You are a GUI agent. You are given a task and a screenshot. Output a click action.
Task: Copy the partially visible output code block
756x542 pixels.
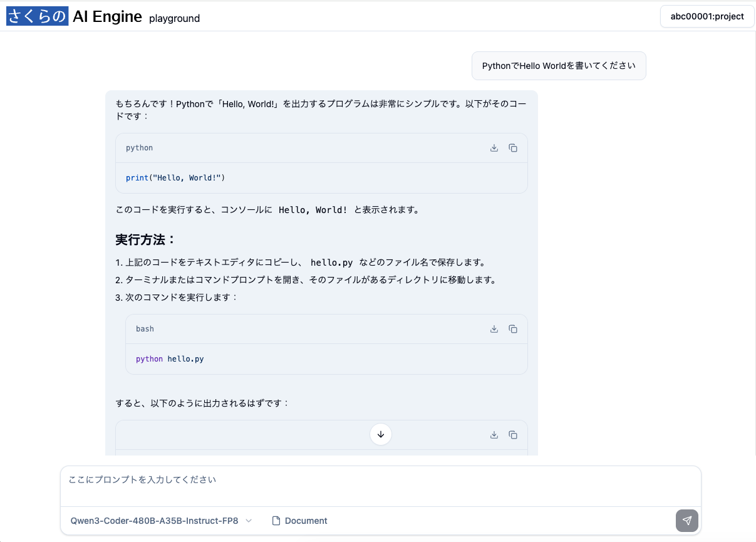[x=513, y=435]
